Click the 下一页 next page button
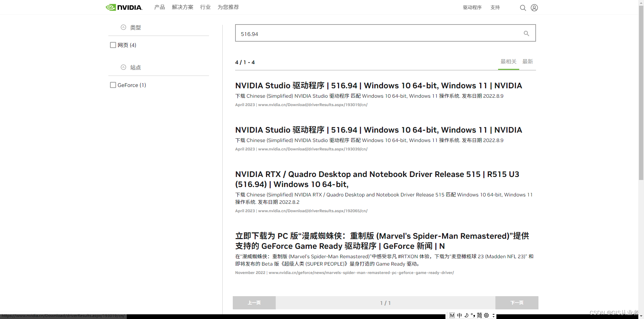 517,303
